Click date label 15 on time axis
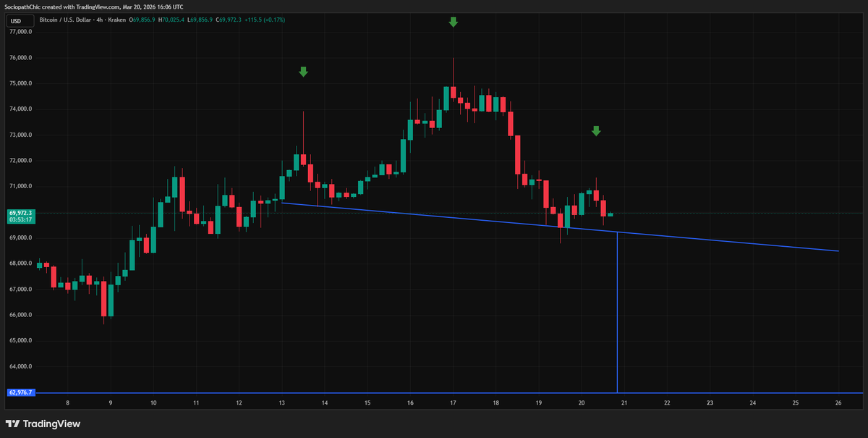Screen dimensions: 868x438 point(367,403)
